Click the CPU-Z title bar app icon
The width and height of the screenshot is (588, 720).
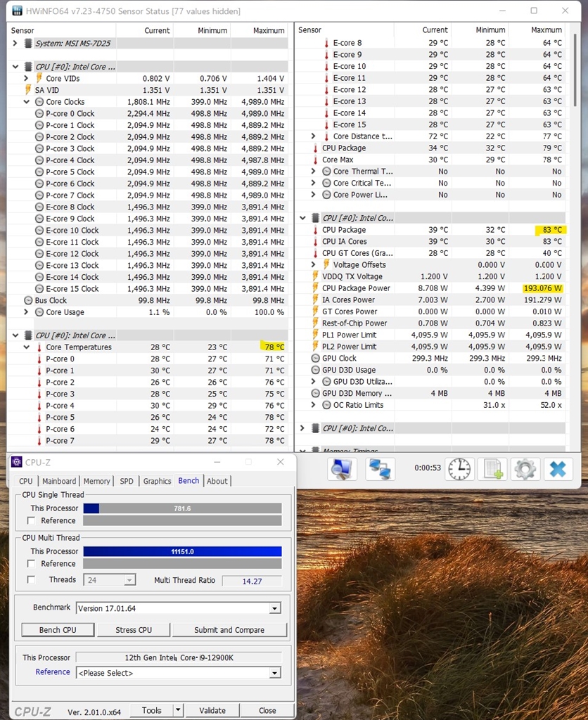17,462
